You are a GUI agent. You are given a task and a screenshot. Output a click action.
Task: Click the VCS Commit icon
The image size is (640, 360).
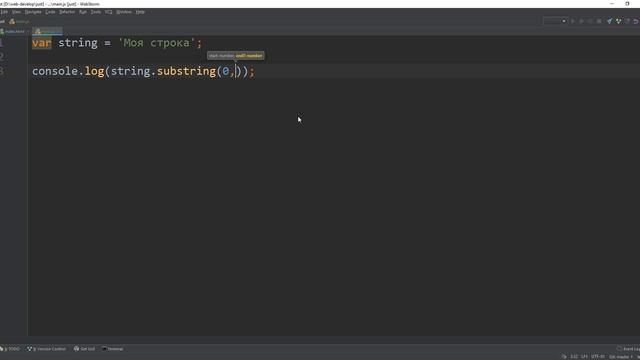click(618, 21)
